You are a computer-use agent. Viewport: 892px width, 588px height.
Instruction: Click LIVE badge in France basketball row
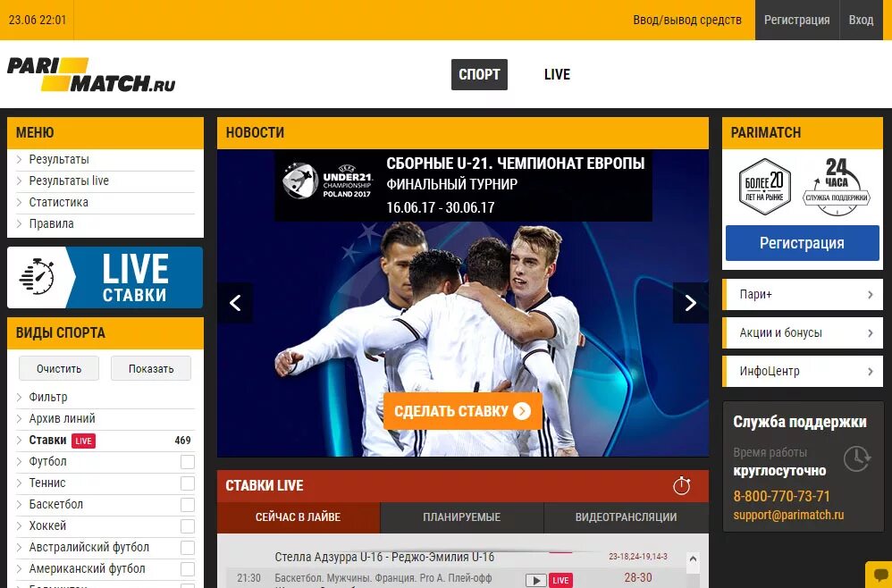tap(560, 580)
